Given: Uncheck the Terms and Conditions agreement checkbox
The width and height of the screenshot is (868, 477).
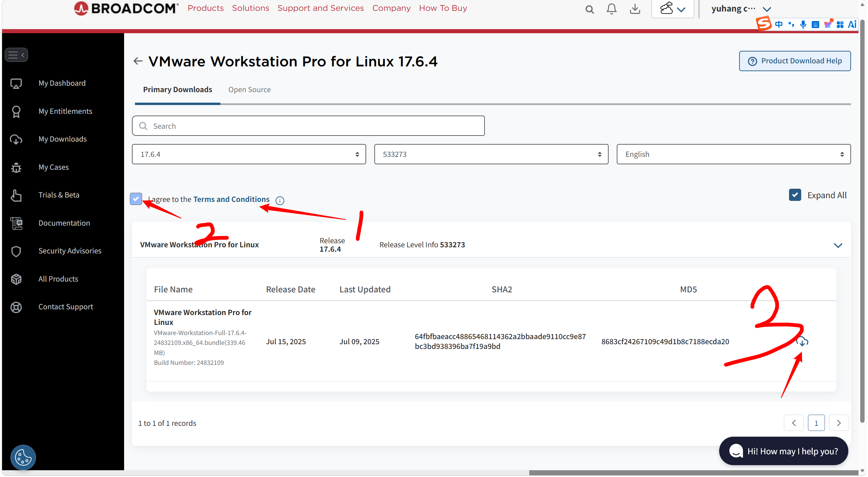Looking at the screenshot, I should [136, 199].
